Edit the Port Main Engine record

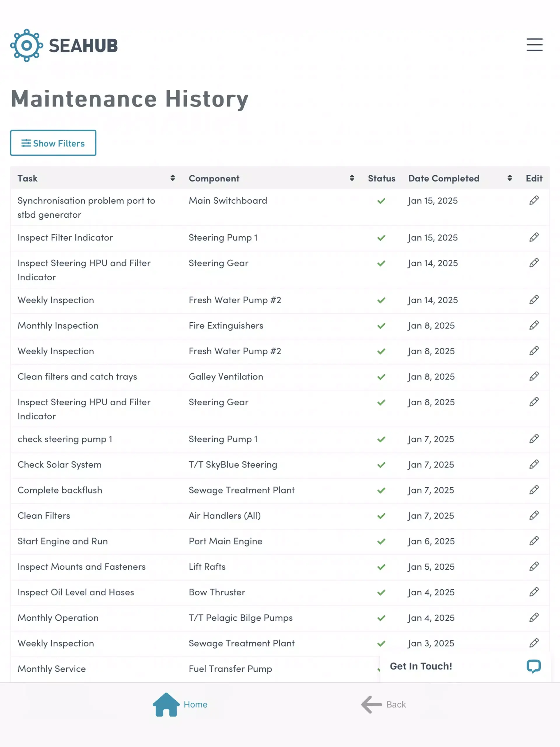point(534,541)
